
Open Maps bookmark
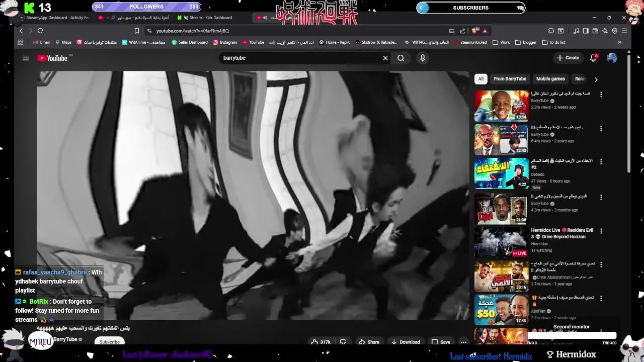pos(63,42)
